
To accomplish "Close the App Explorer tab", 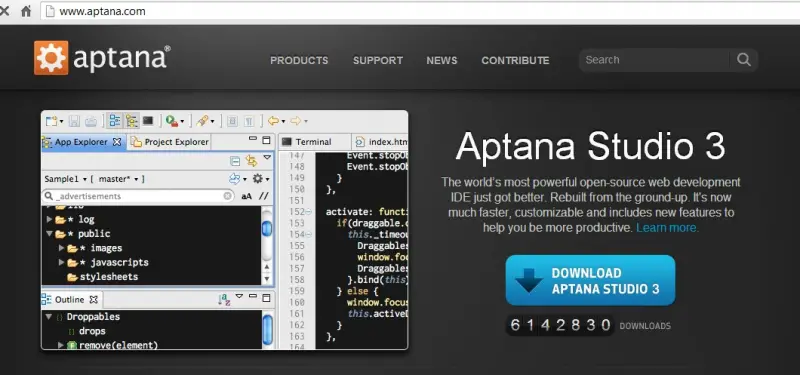I will click(117, 142).
